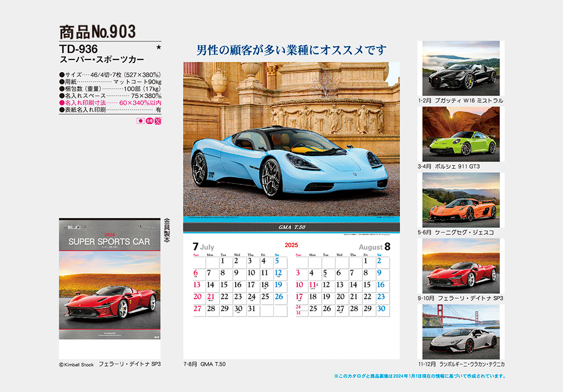Click the blue headline text above photo
Screen dimensions: 563x392
(291, 50)
